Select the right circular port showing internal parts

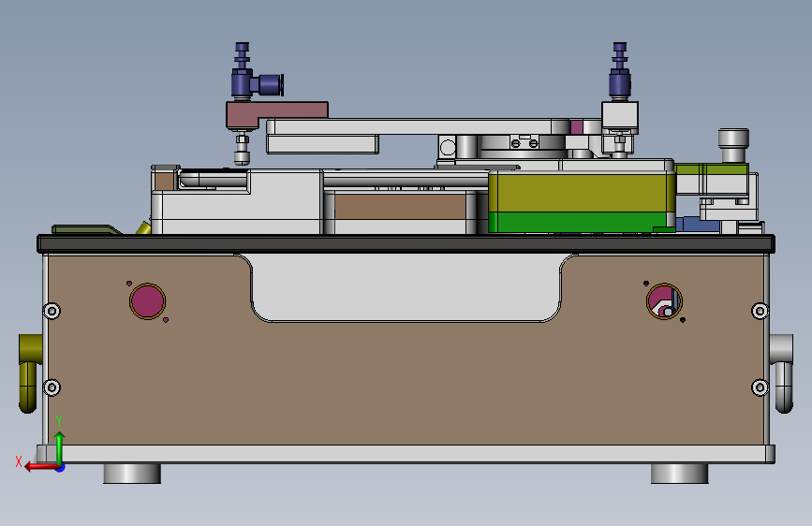664,301
